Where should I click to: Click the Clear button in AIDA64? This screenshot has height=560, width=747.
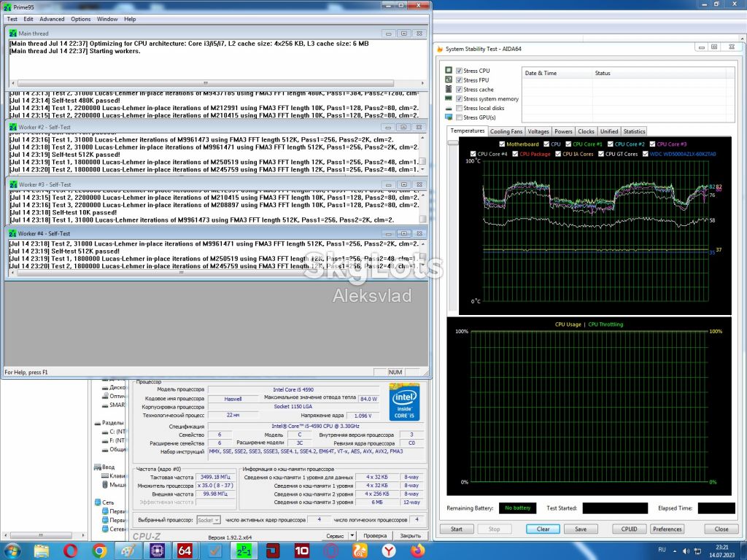coord(543,529)
